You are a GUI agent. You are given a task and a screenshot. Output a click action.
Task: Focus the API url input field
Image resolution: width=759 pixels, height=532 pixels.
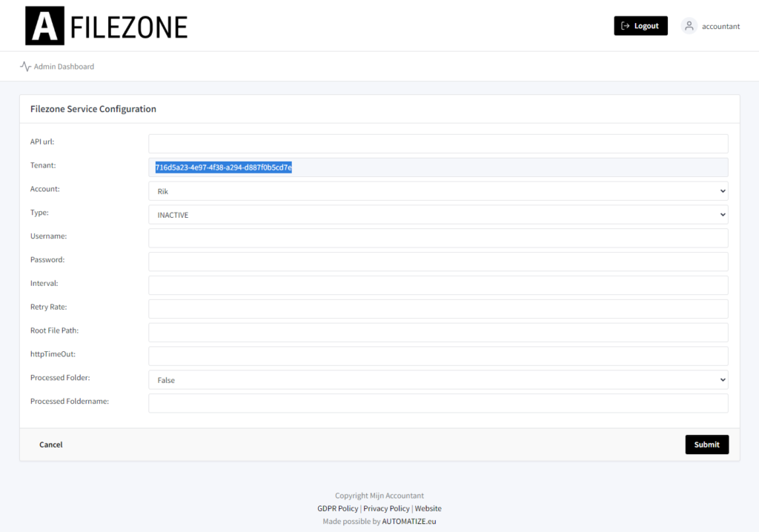[x=438, y=144]
